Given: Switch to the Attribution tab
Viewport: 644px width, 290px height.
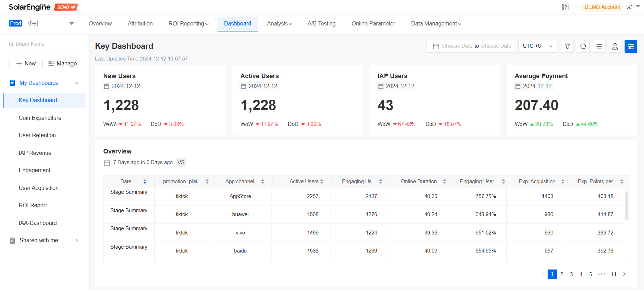Looking at the screenshot, I should click(x=140, y=24).
